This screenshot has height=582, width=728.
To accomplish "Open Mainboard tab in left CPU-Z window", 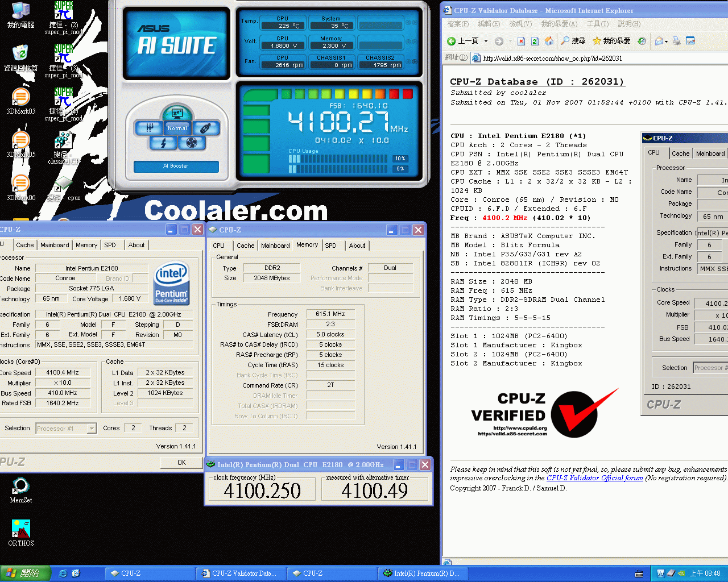I will [x=55, y=245].
